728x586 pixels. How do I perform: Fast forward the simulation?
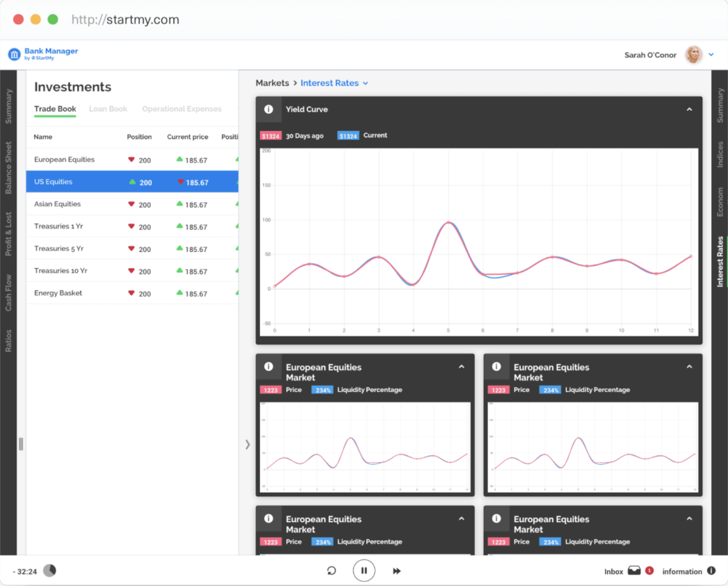(x=397, y=571)
